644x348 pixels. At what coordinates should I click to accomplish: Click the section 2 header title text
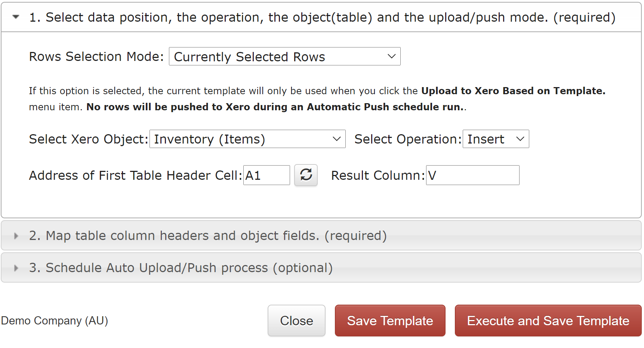[208, 235]
